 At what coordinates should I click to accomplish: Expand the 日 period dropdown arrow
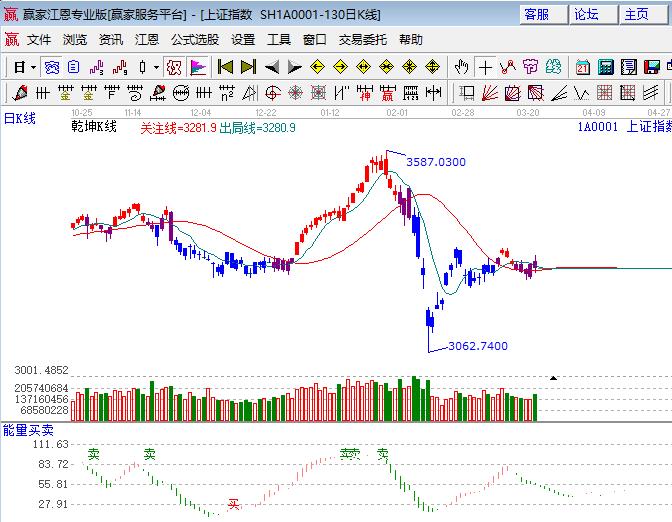click(33, 67)
